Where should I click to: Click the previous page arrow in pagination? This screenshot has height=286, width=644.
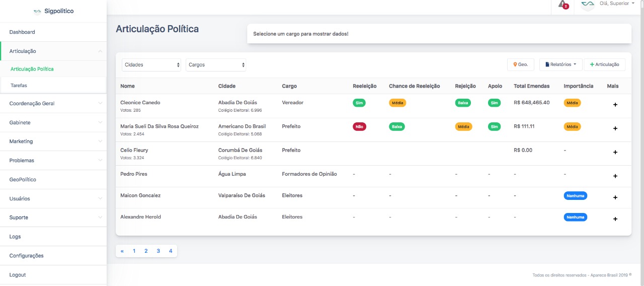click(x=122, y=251)
